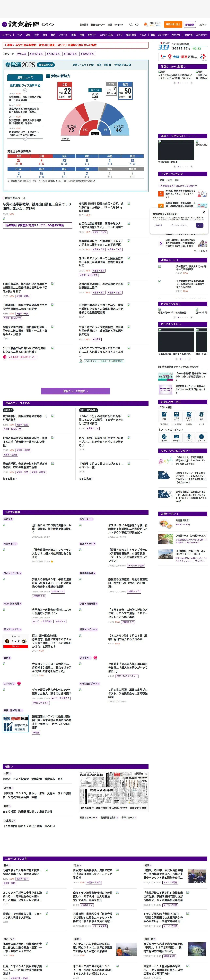Click the #大阪選挙区 keyword tag
The image size is (210, 980).
point(53,54)
